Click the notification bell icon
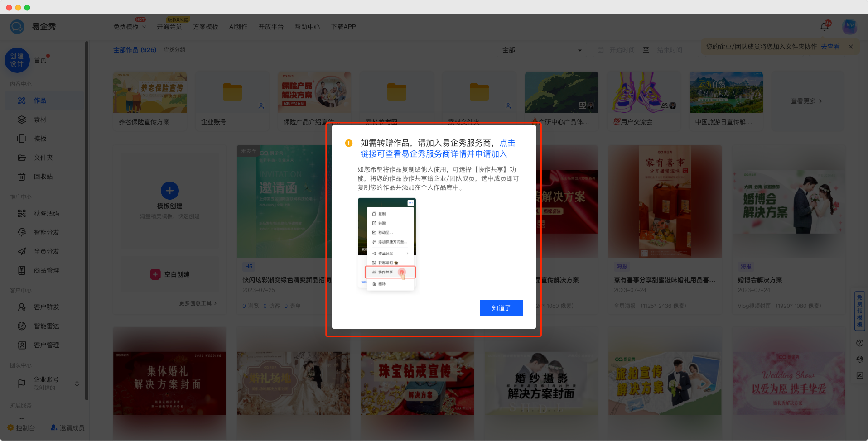This screenshot has width=868, height=441. pyautogui.click(x=824, y=27)
